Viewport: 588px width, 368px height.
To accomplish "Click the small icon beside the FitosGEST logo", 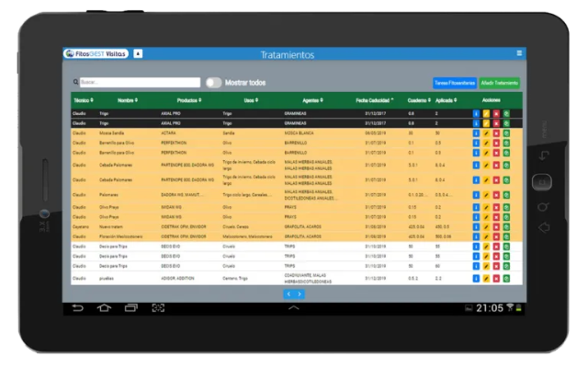I will [138, 53].
